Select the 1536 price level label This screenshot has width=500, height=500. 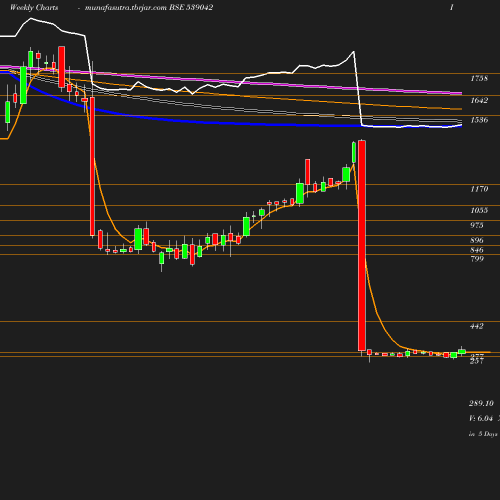pyautogui.click(x=479, y=120)
